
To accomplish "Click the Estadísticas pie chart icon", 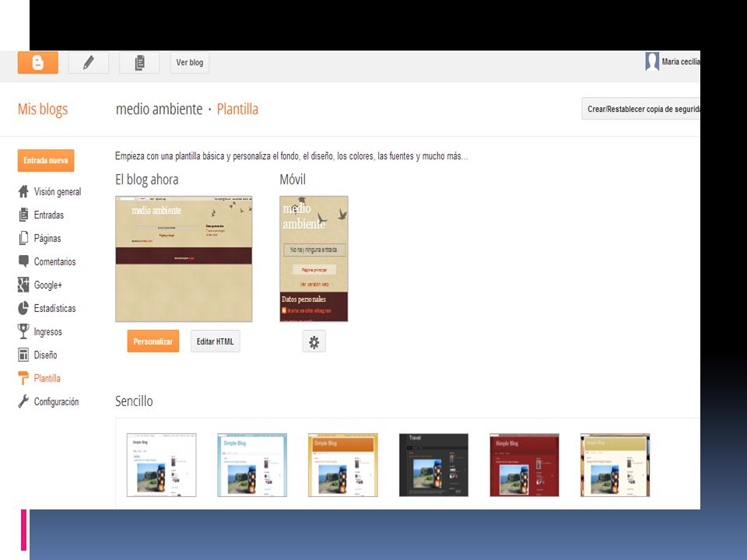I will [x=23, y=308].
